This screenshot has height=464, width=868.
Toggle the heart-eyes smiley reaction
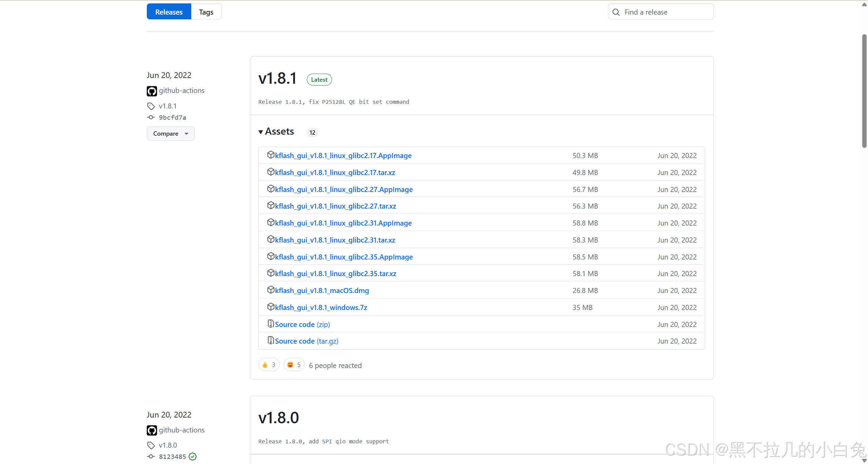tap(294, 365)
